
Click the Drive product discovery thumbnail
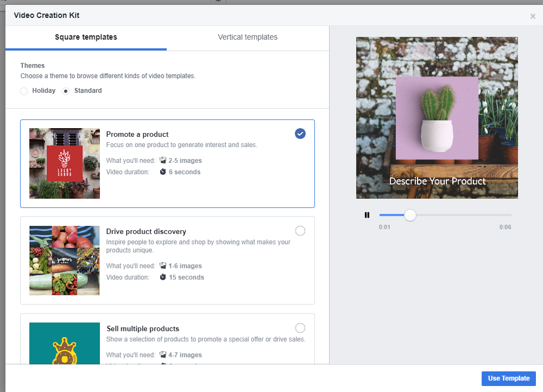click(x=65, y=261)
